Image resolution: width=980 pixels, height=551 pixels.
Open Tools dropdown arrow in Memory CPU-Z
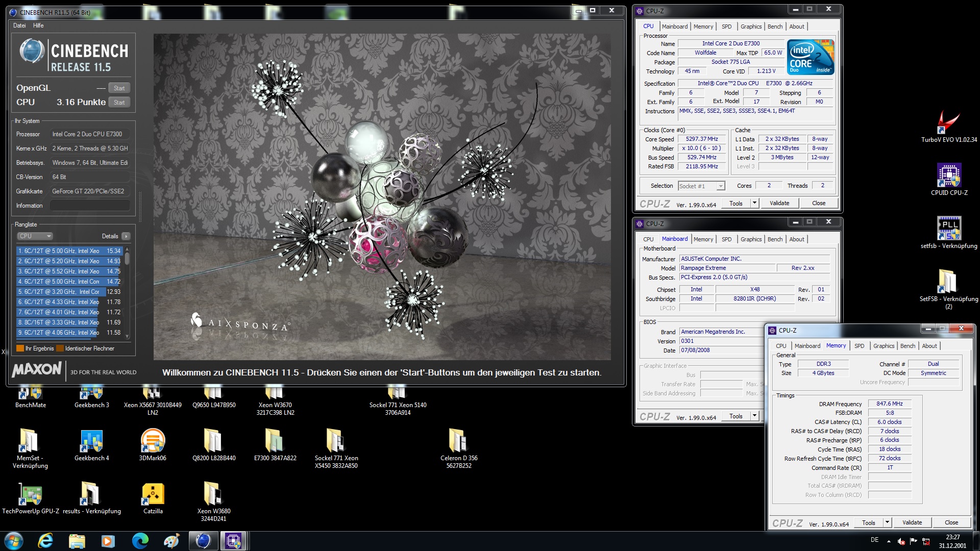pos(887,522)
